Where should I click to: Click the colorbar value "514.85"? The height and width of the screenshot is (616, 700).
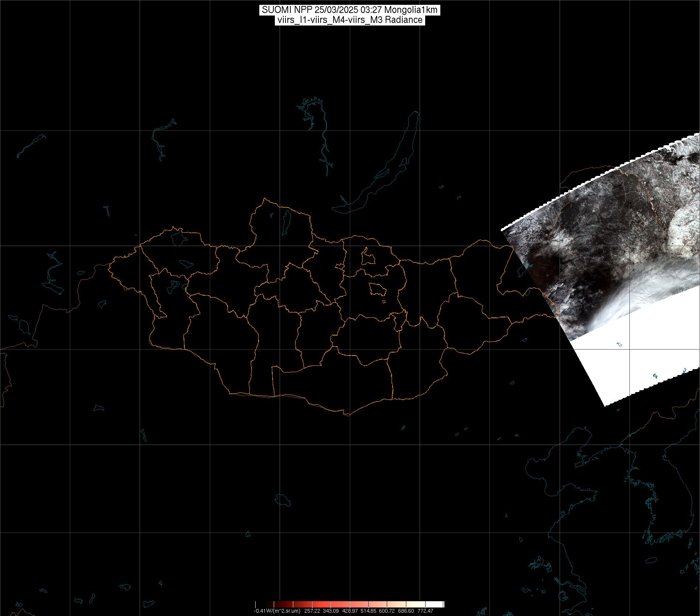(369, 611)
